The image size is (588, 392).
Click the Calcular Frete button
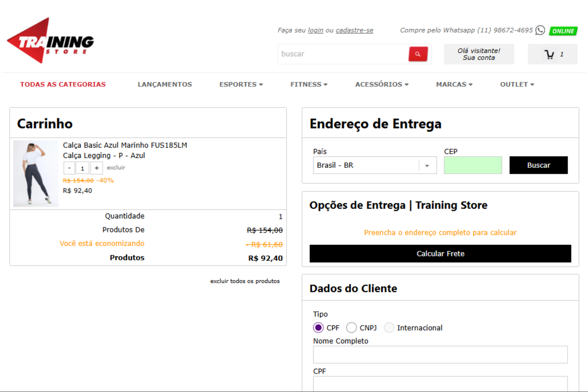click(x=440, y=253)
